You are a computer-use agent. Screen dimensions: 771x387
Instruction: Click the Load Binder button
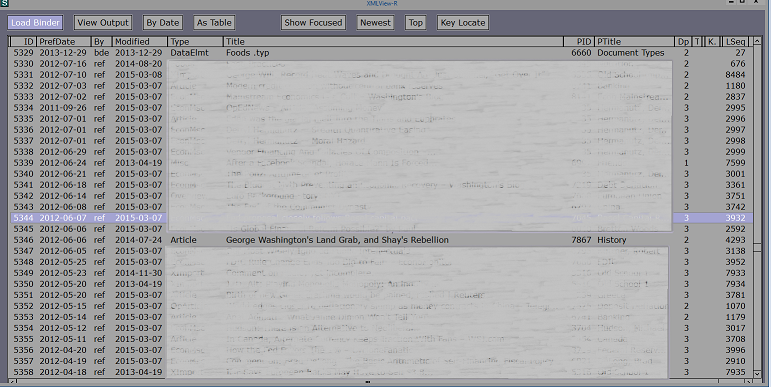click(35, 23)
